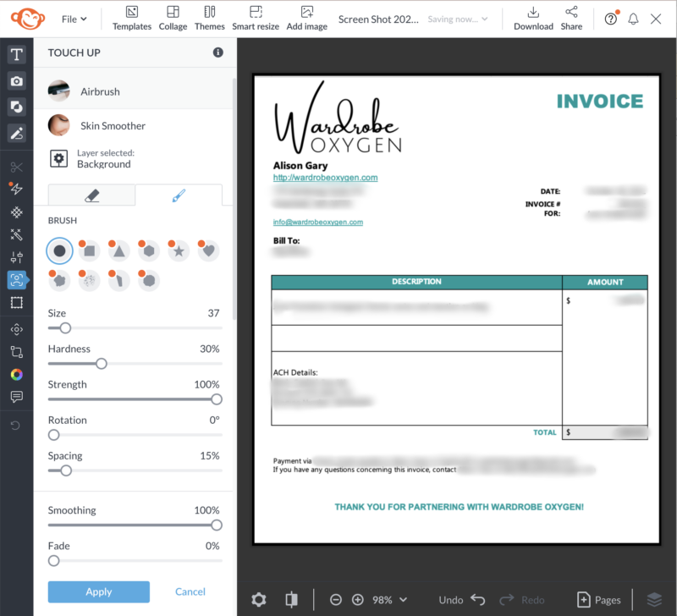Open the target focus tool in sidebar
The height and width of the screenshot is (616, 677).
16,329
